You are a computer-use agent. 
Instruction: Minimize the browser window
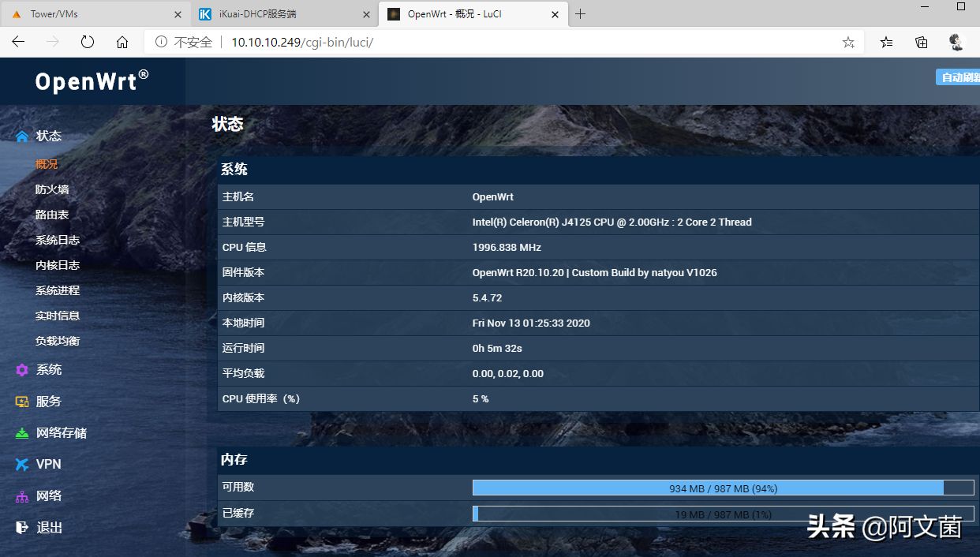coord(924,6)
